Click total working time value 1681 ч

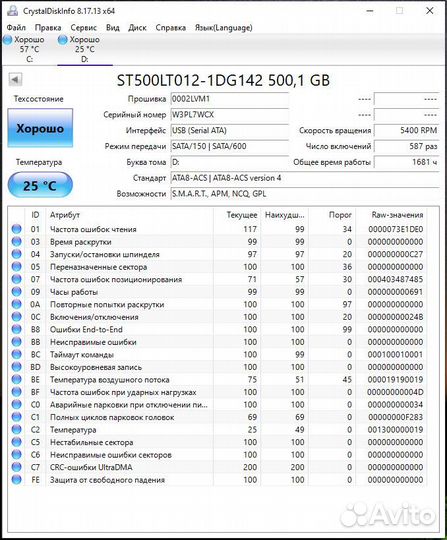[407, 162]
